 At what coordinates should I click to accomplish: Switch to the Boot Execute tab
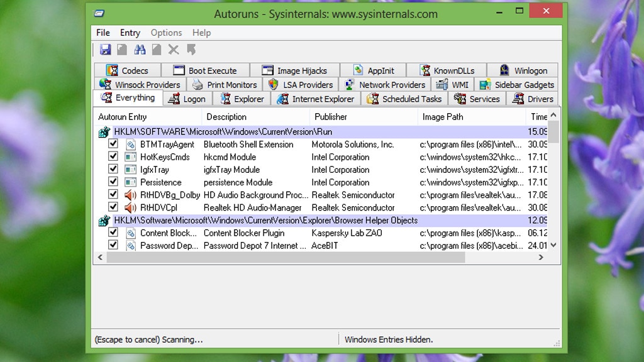[x=205, y=70]
